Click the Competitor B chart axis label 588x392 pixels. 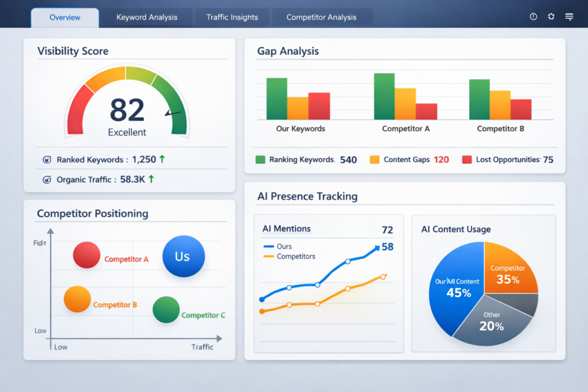point(500,129)
